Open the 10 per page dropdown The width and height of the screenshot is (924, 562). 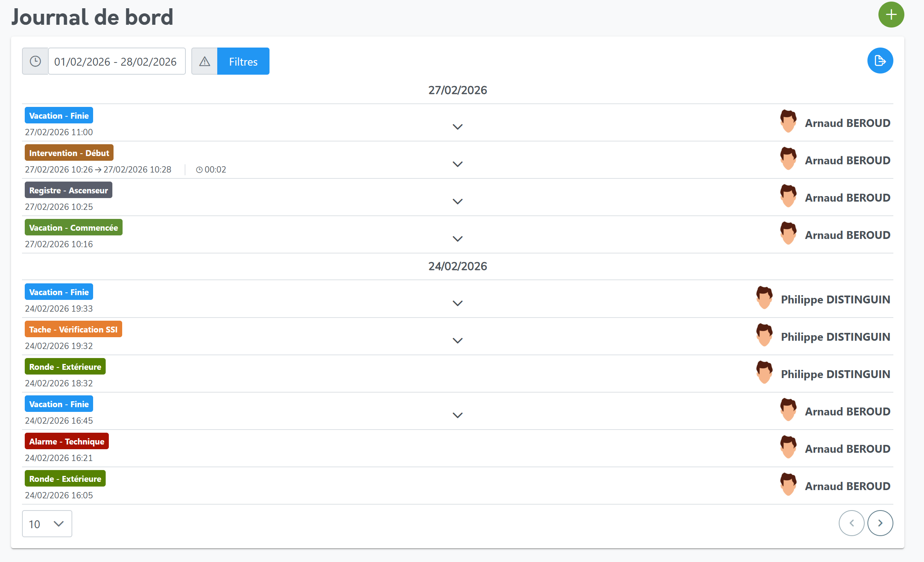(47, 524)
